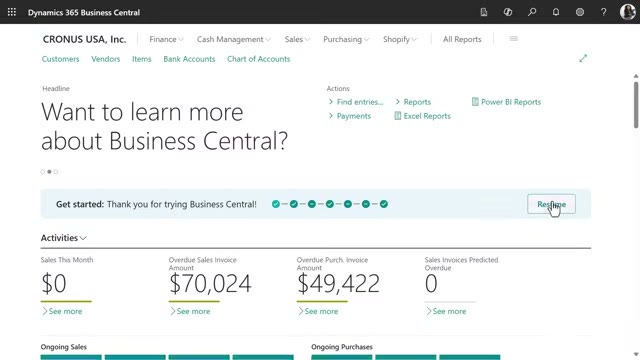Image resolution: width=640 pixels, height=360 pixels.
Task: Open the $0 Sales This Month tile
Action: click(x=53, y=283)
